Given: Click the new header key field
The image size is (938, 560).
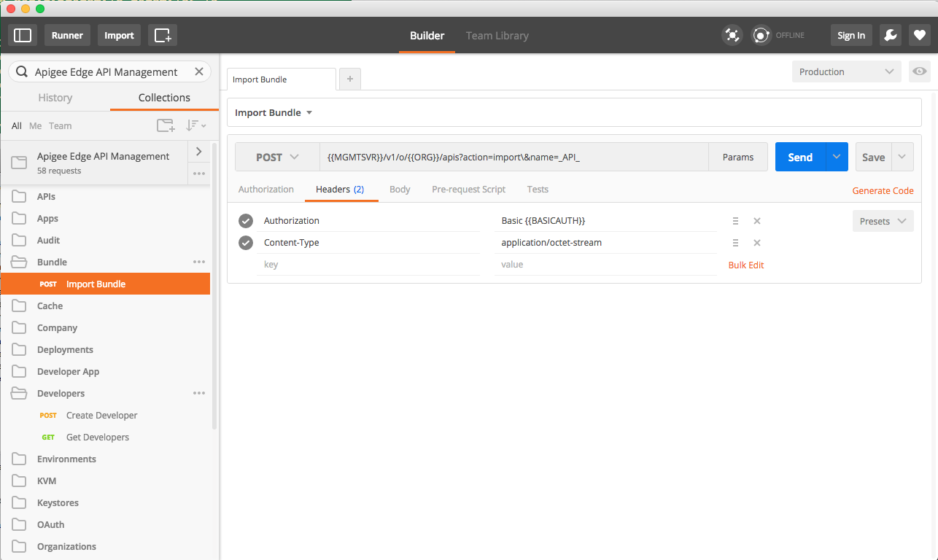Looking at the screenshot, I should coord(368,265).
